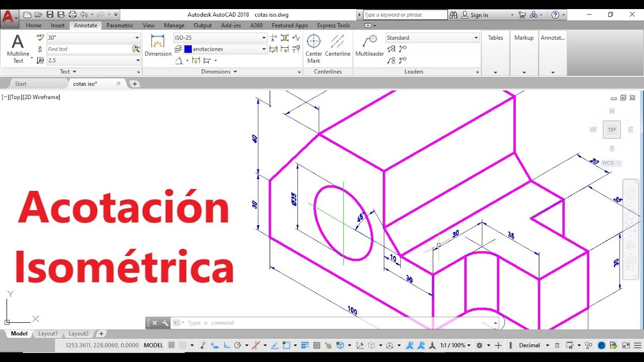Click the Help question mark icon
This screenshot has width=644, height=362.
point(555,15)
